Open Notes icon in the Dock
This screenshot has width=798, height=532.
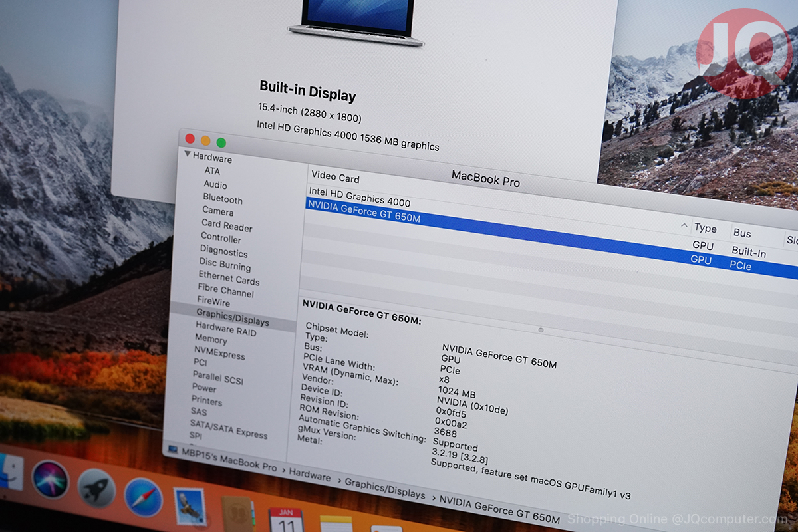pos(336,524)
